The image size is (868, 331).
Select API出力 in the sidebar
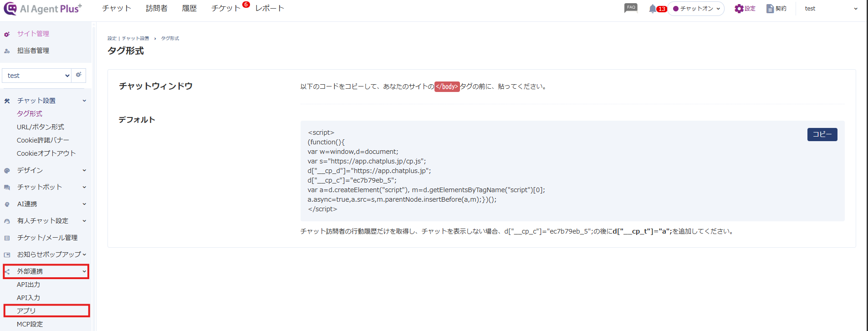tap(28, 285)
